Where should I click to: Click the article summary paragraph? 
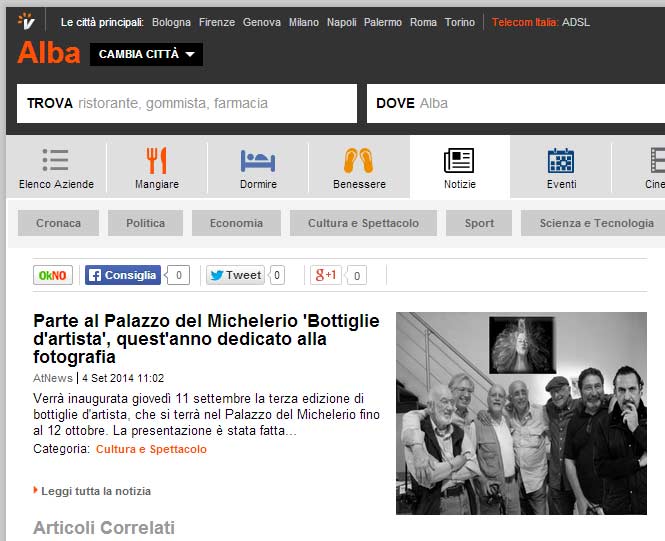(206, 415)
